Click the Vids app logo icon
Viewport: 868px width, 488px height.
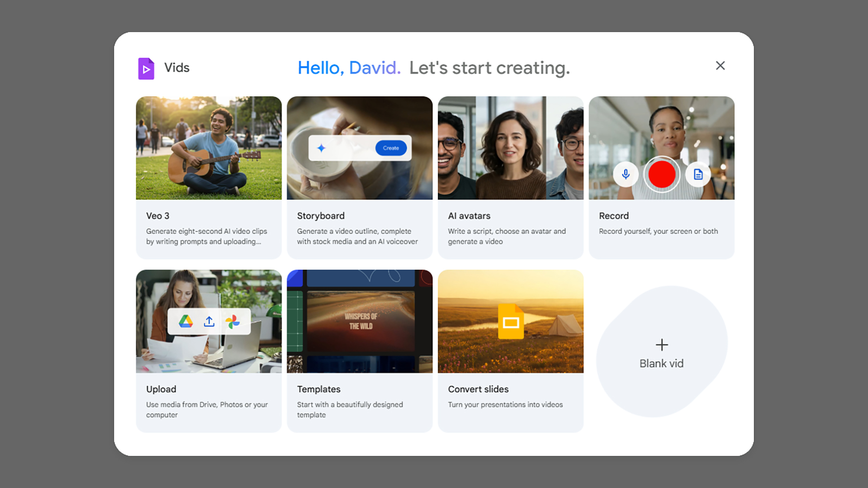(x=146, y=68)
